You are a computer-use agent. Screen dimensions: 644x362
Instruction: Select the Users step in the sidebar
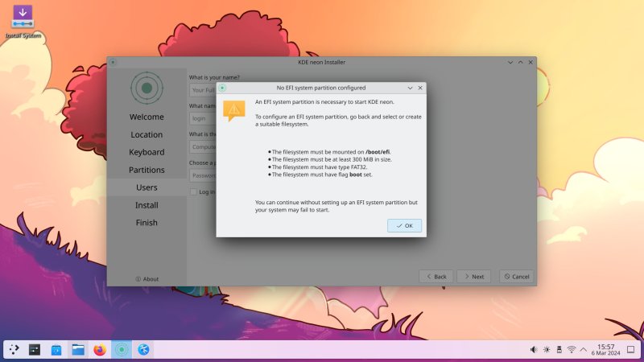click(x=147, y=187)
